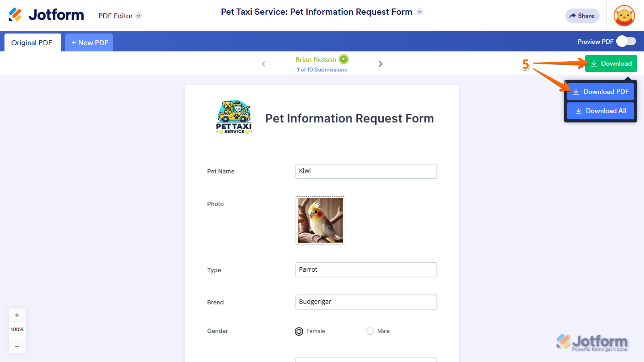The height and width of the screenshot is (362, 644).
Task: Choose Download PDF from the menu
Action: [x=601, y=92]
